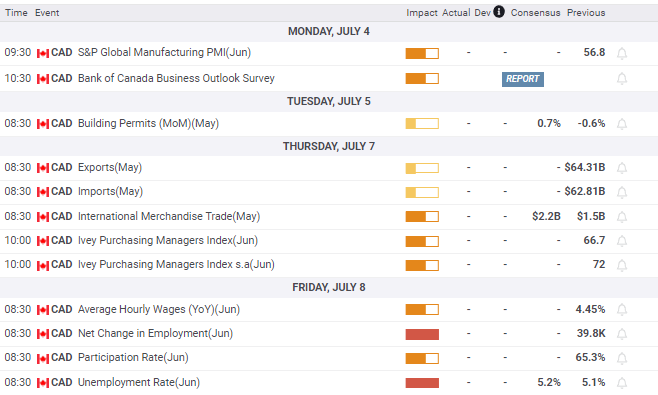Screen dimensions: 658x395
Task: Open the REPORT button for Business Outlook Survey
Action: click(522, 79)
